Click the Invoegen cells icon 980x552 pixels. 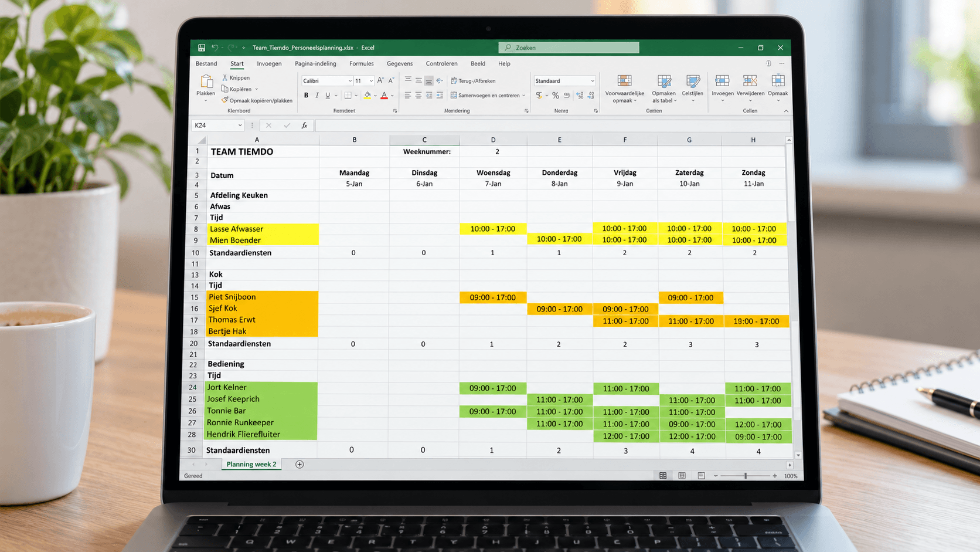pyautogui.click(x=722, y=80)
